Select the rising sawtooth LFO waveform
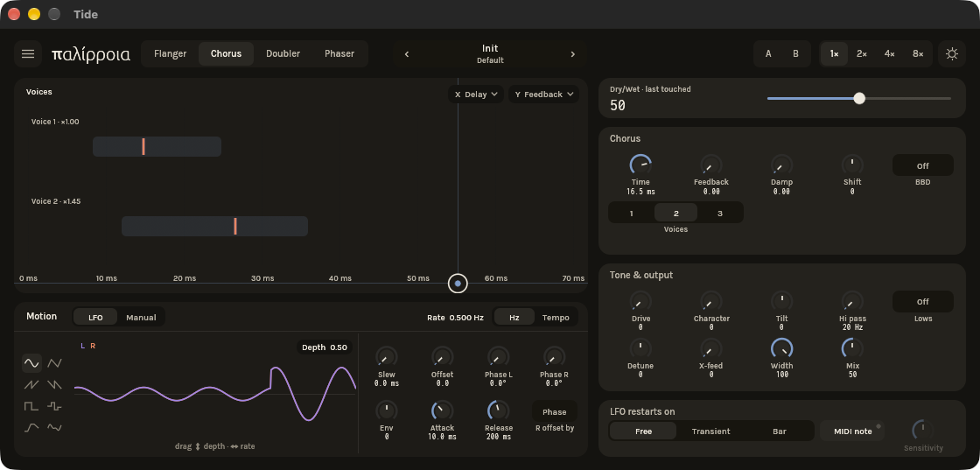980x470 pixels. point(31,384)
